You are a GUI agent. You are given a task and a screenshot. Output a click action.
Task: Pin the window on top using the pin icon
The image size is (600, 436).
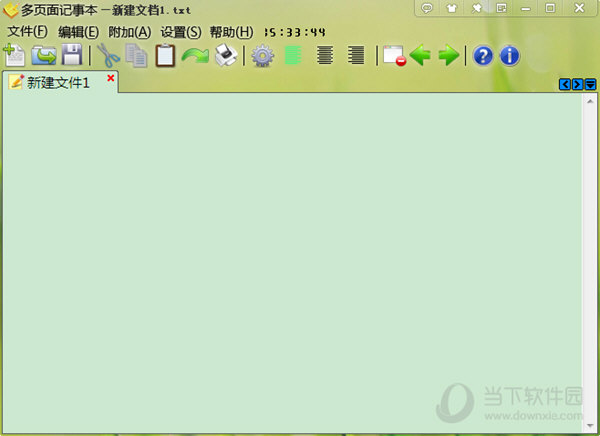[x=476, y=8]
